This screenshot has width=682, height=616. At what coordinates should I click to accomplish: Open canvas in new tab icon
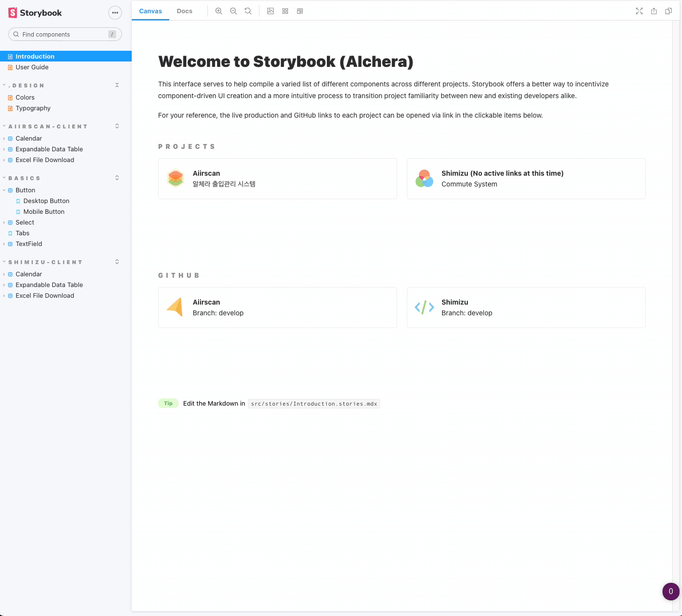[654, 11]
